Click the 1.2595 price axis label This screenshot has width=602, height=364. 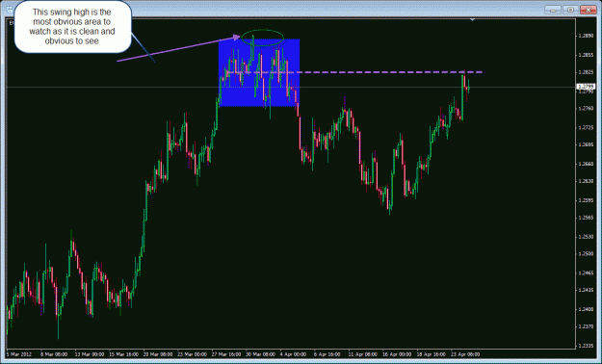pos(586,200)
